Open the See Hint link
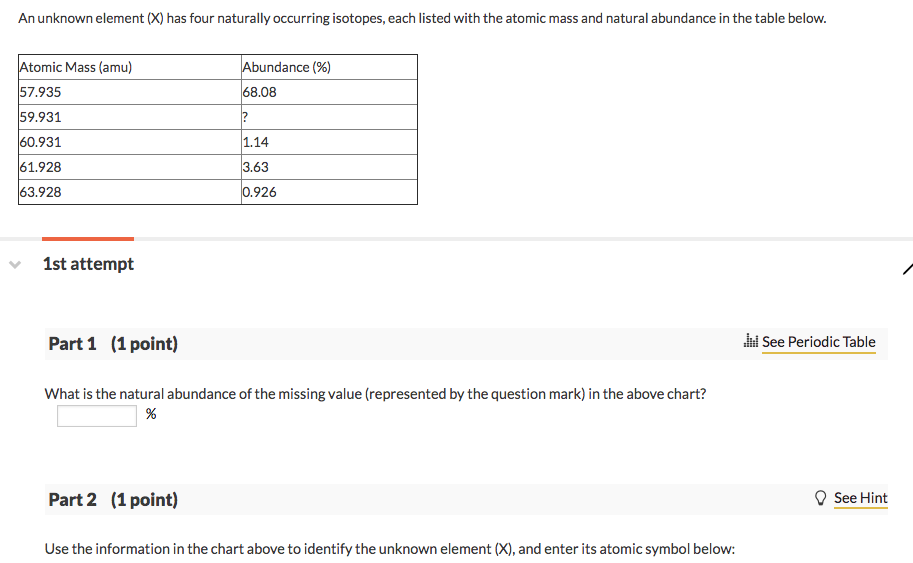This screenshot has width=913, height=563. coord(860,498)
